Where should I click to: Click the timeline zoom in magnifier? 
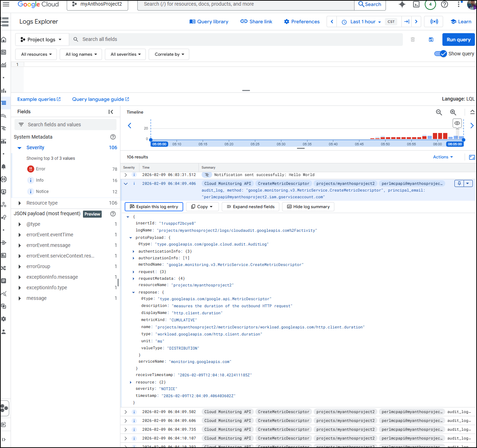tap(453, 112)
